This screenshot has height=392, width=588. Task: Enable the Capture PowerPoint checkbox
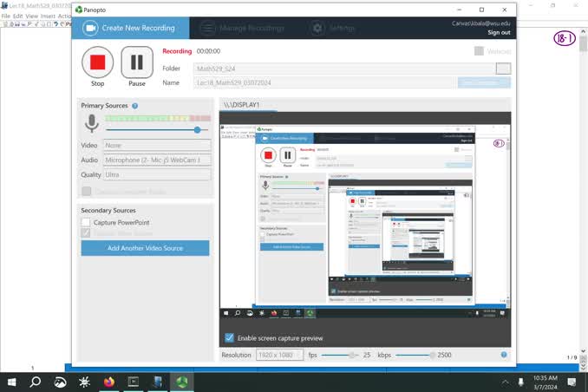pos(86,222)
